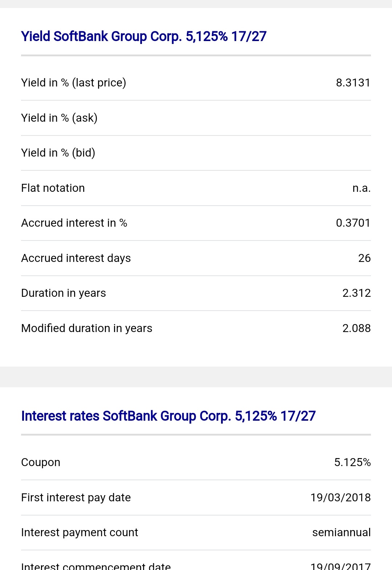Select the 'Yield in % (last price)' label
The height and width of the screenshot is (570, 392).
click(x=73, y=83)
